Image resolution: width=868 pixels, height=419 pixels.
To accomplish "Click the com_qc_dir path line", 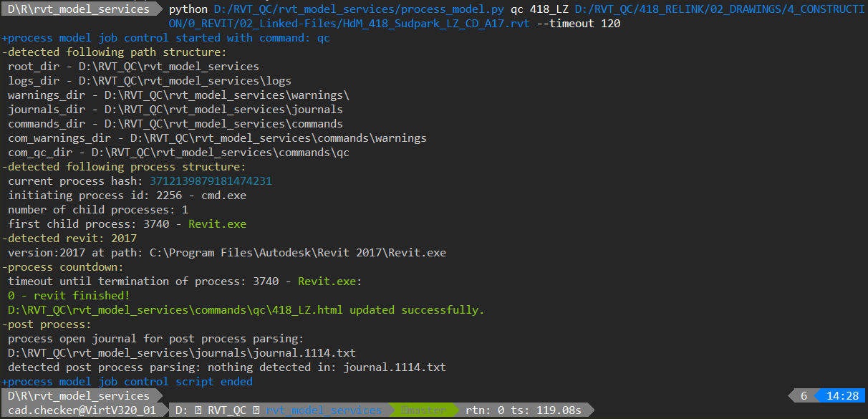I will coord(178,153).
